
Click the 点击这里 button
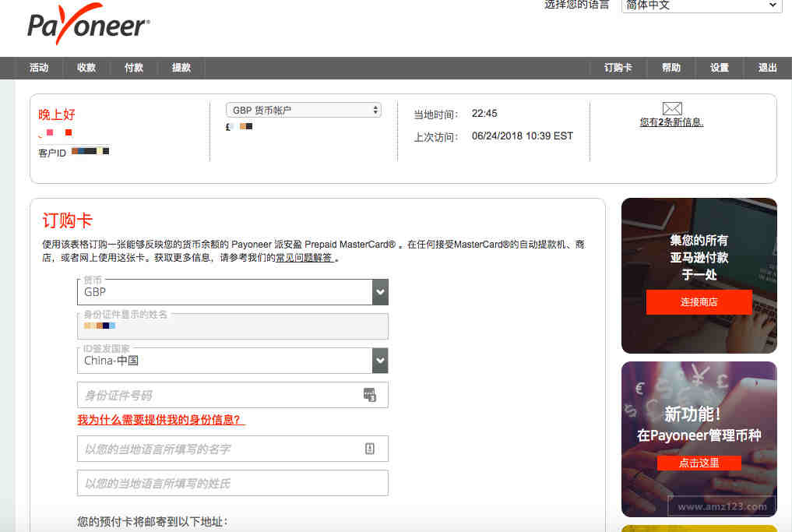699,463
